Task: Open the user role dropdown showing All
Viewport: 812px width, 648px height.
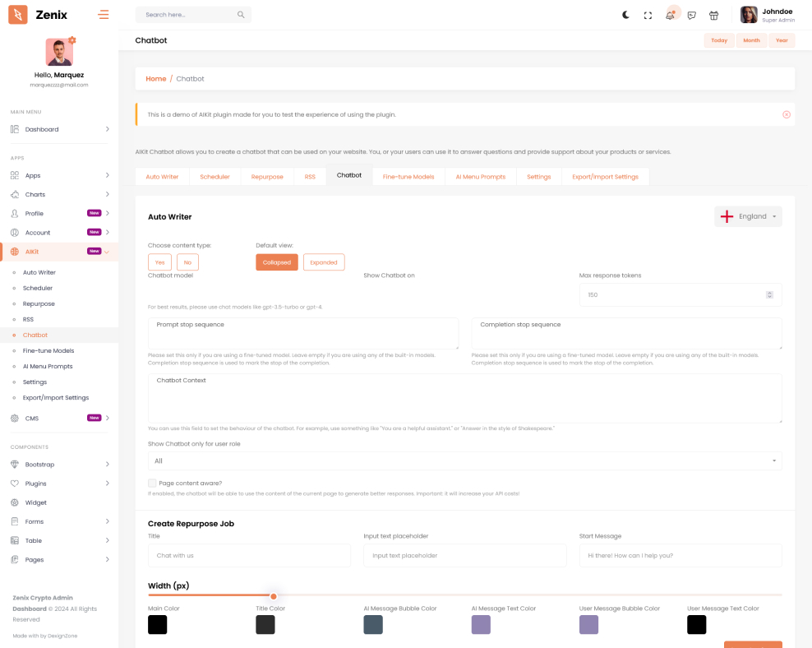Action: pyautogui.click(x=464, y=461)
